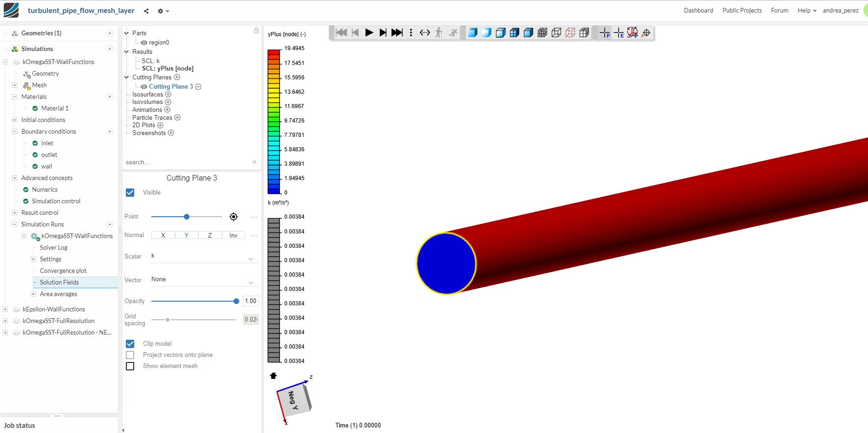
Task: Expand the Area averages node
Action: [x=33, y=294]
